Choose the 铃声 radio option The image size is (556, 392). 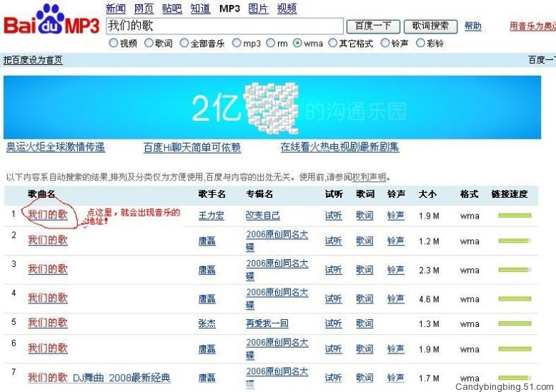[x=384, y=43]
